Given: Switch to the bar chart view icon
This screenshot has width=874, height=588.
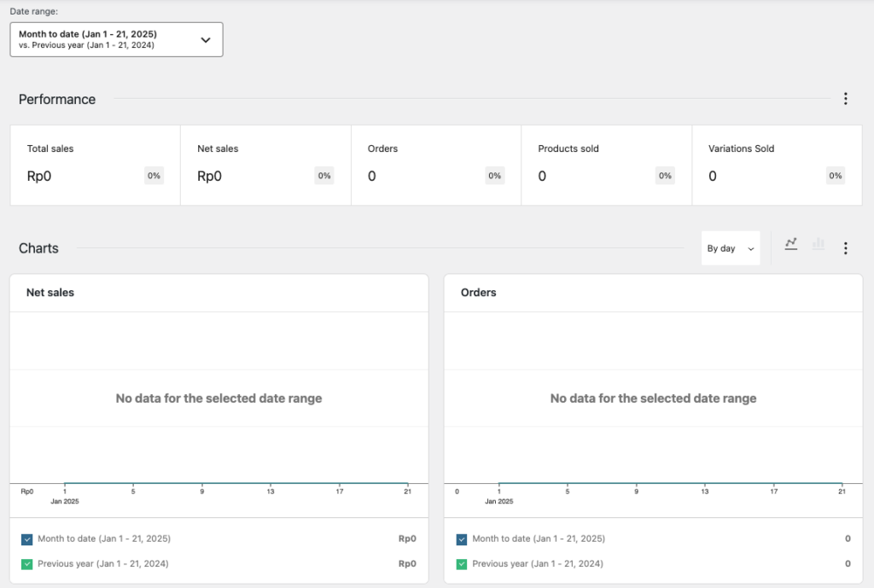Looking at the screenshot, I should tap(818, 246).
